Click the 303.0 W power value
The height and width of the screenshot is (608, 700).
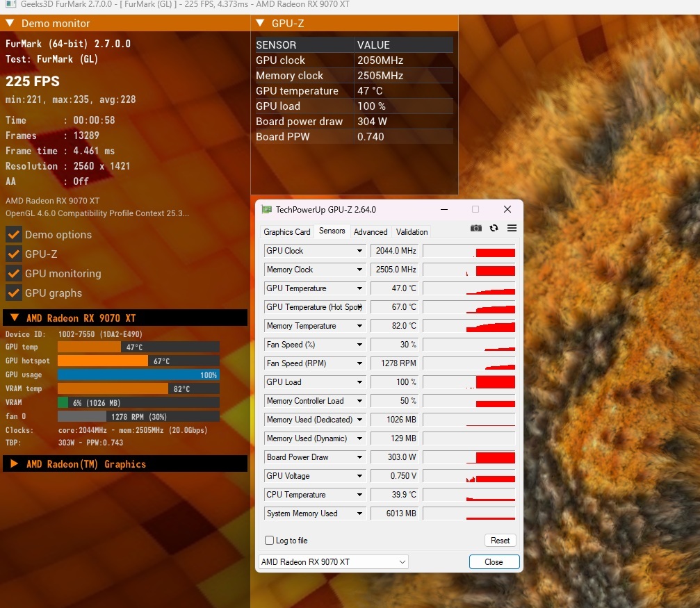(x=395, y=457)
